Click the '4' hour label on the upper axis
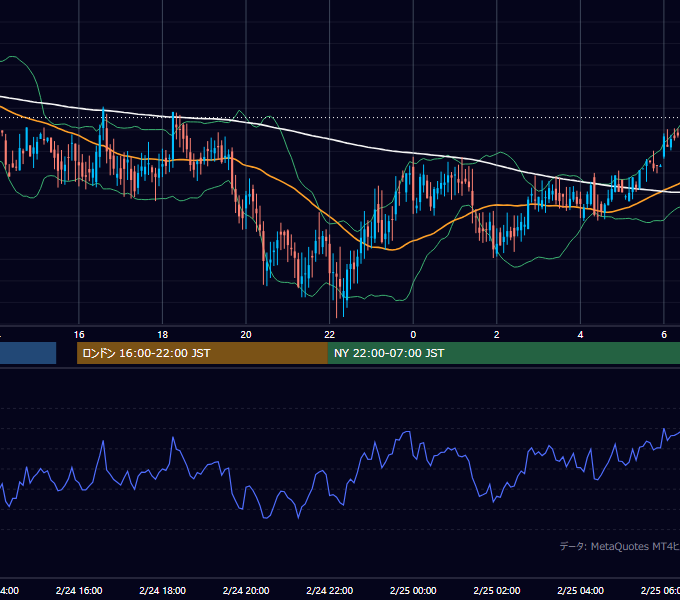Viewport: 680px width, 600px height. [x=580, y=335]
